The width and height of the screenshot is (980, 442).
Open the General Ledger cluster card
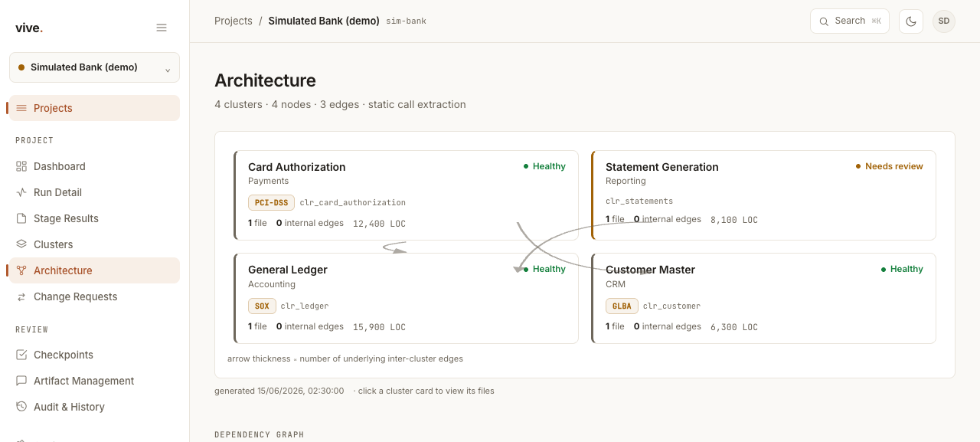tap(406, 298)
